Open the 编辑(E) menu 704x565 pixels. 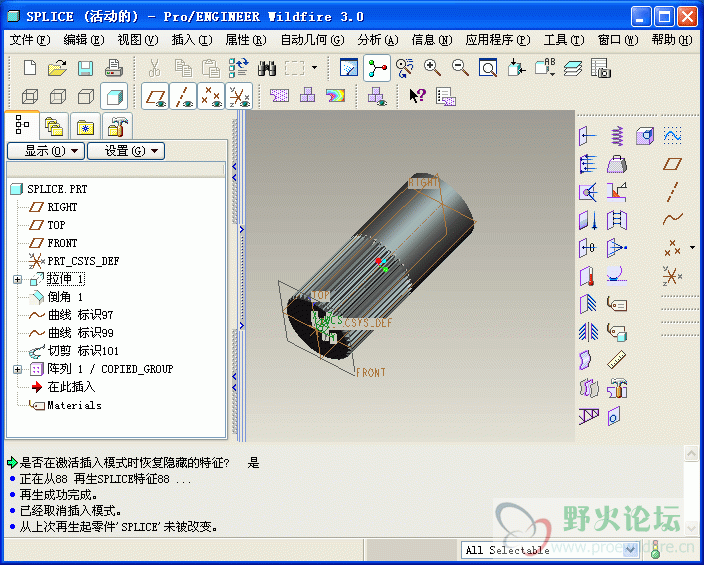84,40
